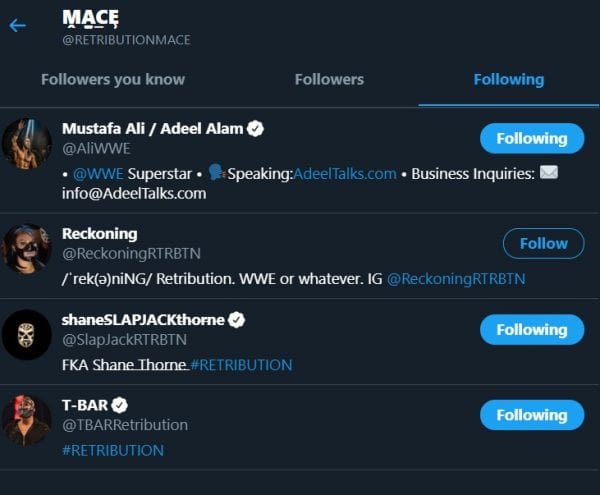
Task: Select the Following tab
Action: 509,79
